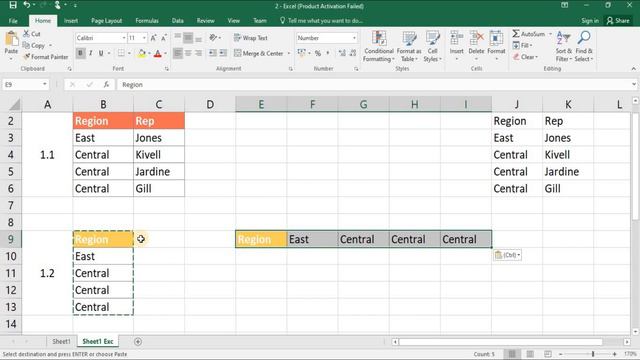Viewport: 640px width, 360px height.
Task: Expand Conditional Formatting menu
Action: click(379, 47)
